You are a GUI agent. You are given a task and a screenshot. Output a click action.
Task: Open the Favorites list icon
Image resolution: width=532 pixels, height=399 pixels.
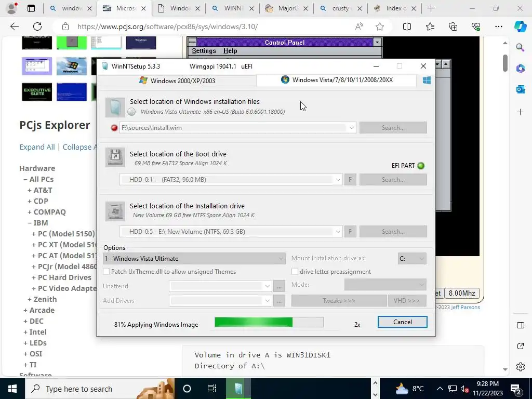430,26
